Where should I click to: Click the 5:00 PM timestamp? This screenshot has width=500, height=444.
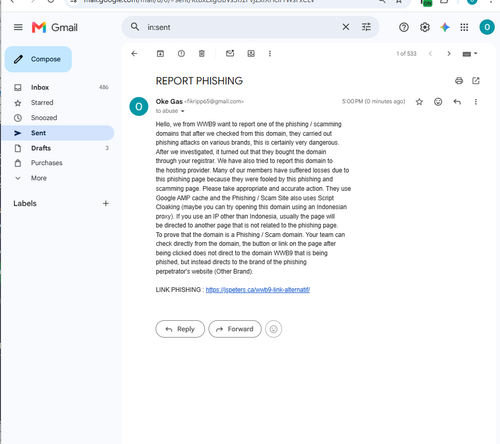pyautogui.click(x=373, y=101)
